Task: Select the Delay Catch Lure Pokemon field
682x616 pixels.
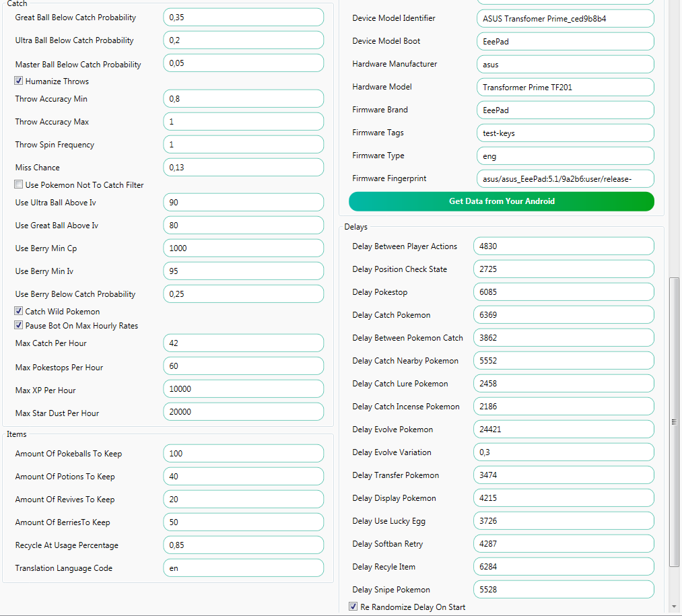Action: (x=564, y=384)
